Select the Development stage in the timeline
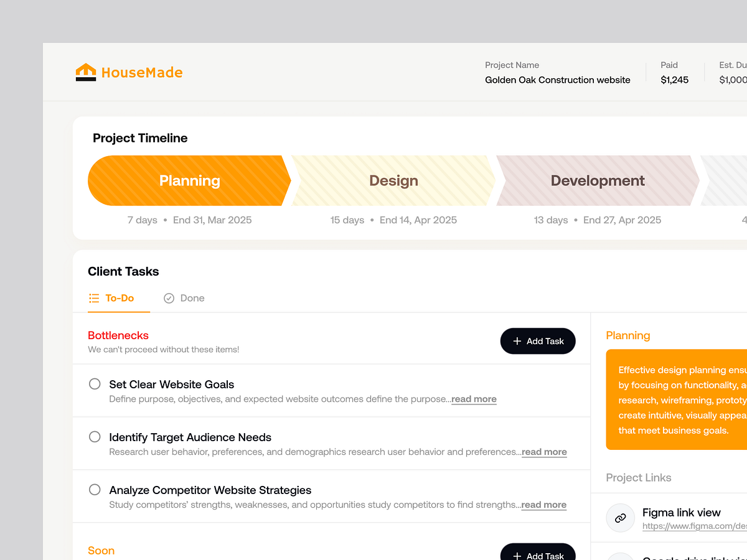747x560 pixels. [598, 180]
